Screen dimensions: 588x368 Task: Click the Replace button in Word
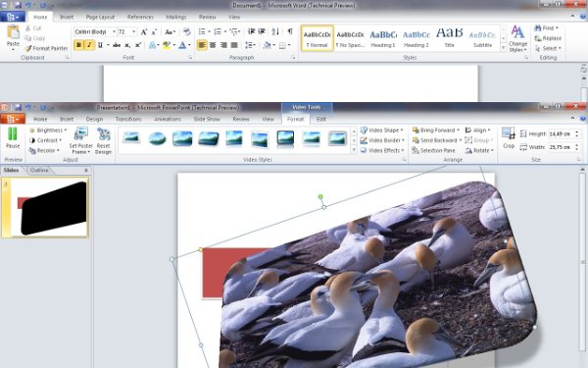(548, 38)
